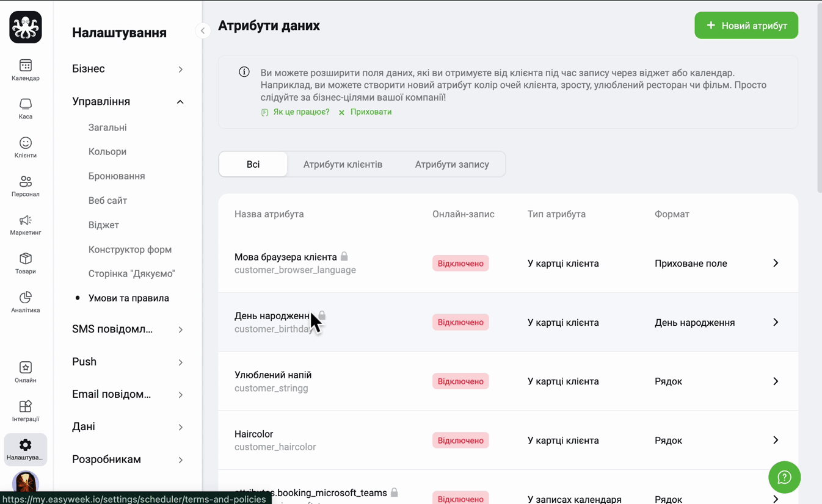Click the lock icon beside booking_microsoft_teams
The image size is (822, 504).
[x=395, y=492]
